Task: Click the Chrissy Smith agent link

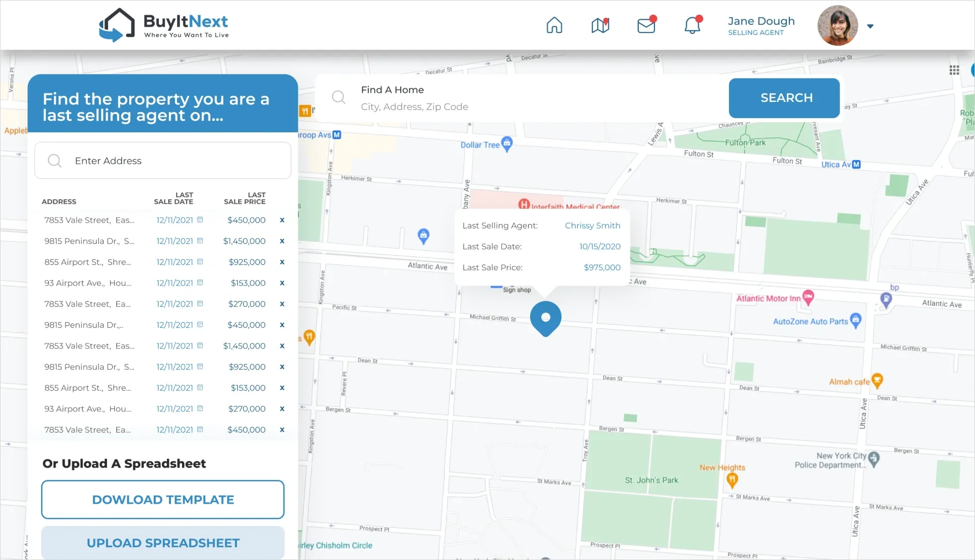Action: [x=592, y=226]
